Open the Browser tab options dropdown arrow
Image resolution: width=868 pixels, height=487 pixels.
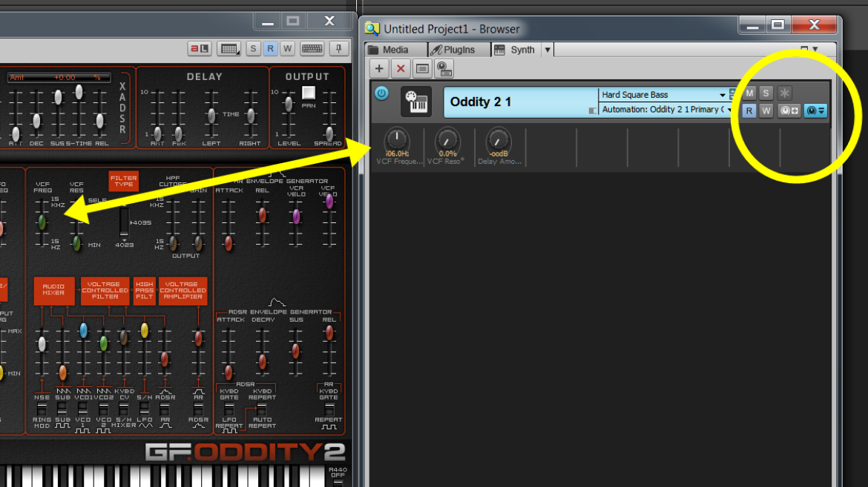(548, 50)
